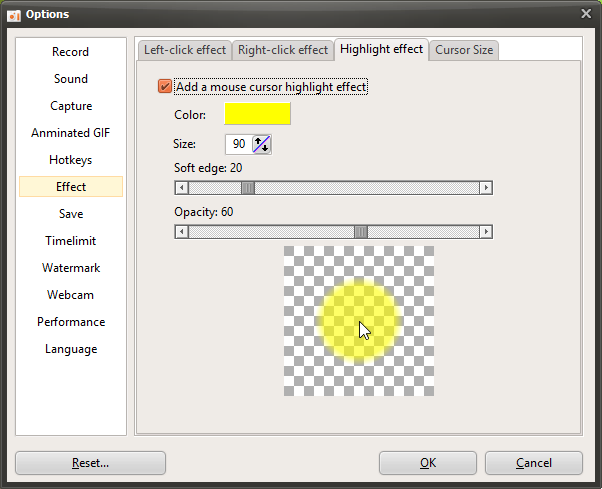Click Opacity slider right arrow
This screenshot has width=602, height=489.
(486, 232)
